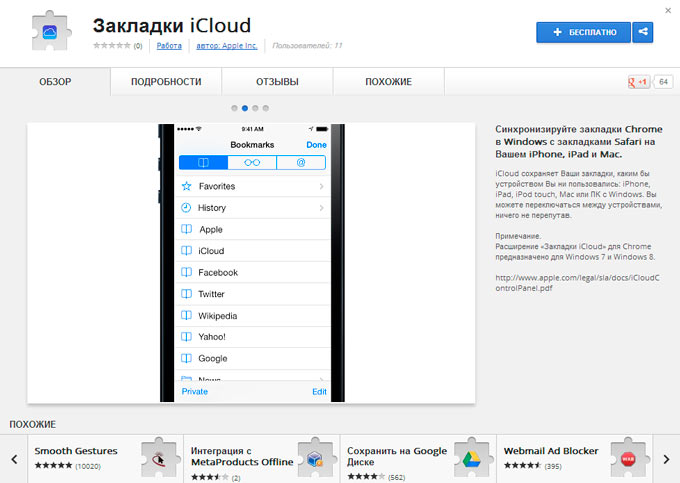Click the Пользователей: 11 user count

307,46
